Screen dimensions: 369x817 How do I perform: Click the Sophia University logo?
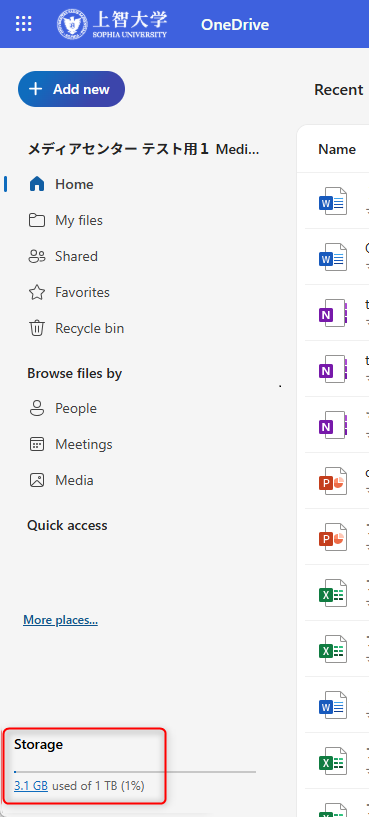[112, 24]
